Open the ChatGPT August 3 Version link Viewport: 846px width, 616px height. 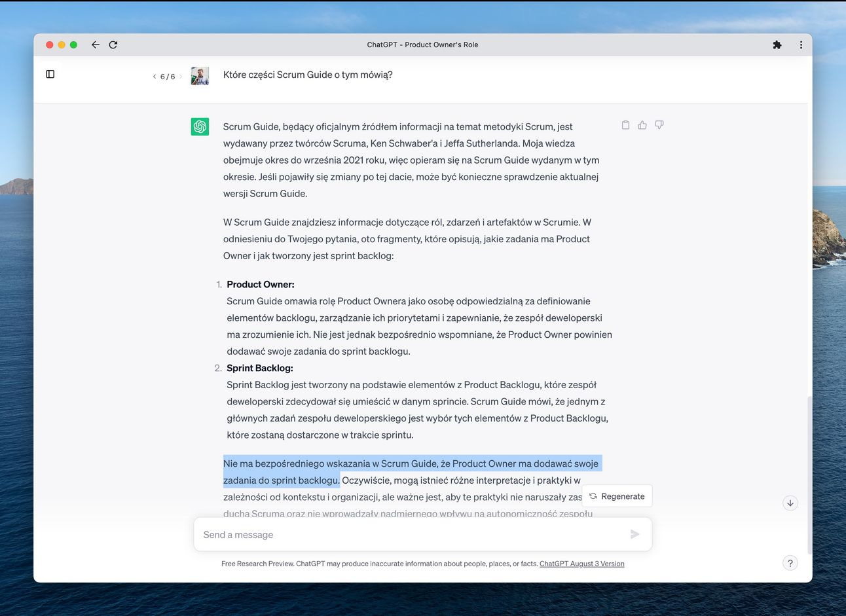coord(581,564)
